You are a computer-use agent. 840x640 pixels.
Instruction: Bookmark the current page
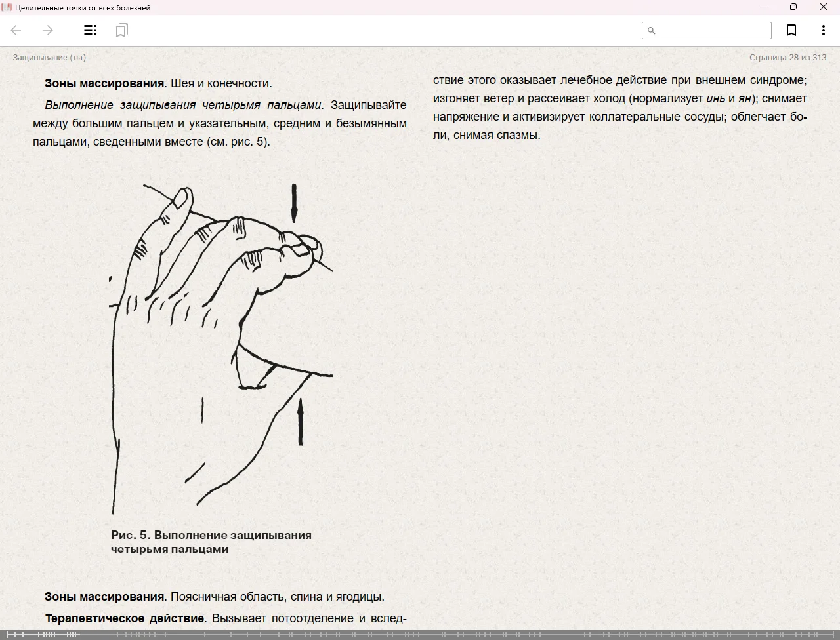pyautogui.click(x=791, y=30)
